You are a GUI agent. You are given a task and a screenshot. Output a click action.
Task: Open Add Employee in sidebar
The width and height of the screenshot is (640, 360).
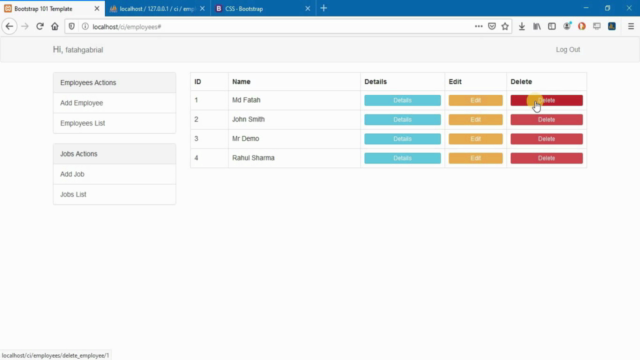[114, 103]
